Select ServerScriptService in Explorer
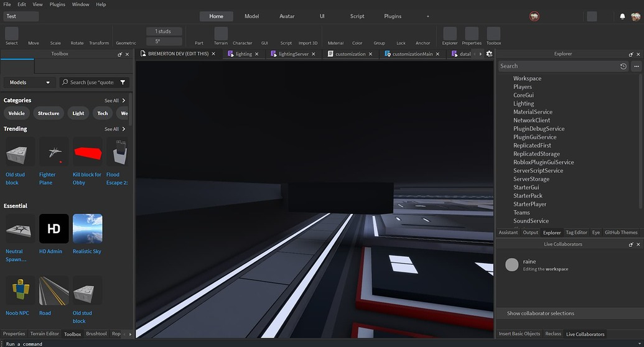Image resolution: width=644 pixels, height=347 pixels. 538,171
